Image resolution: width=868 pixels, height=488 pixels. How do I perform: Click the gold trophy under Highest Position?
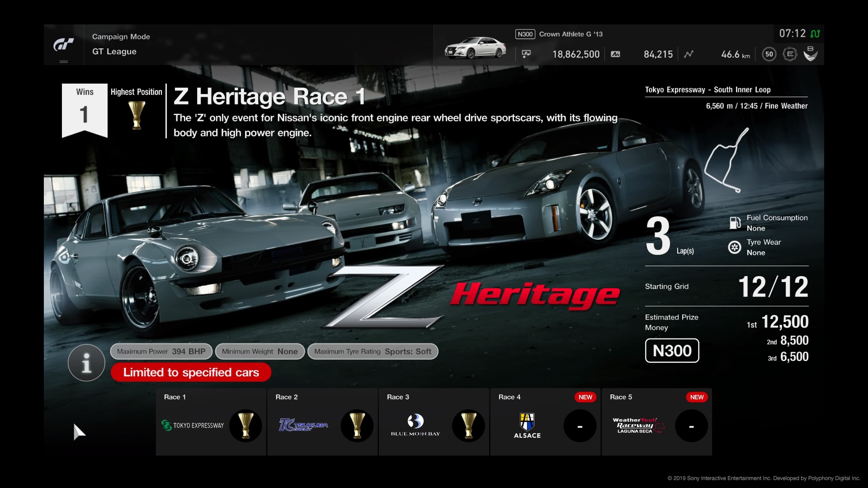coord(137,115)
